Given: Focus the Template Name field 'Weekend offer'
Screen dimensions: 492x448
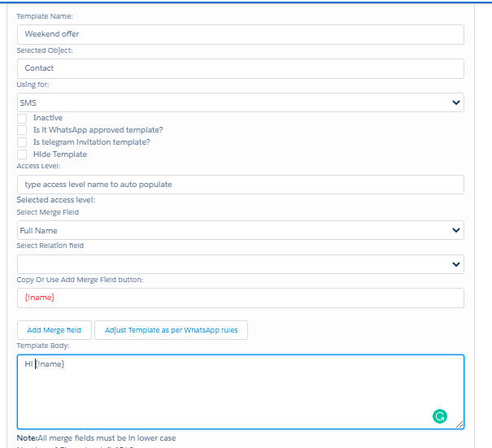Looking at the screenshot, I should click(x=240, y=34).
